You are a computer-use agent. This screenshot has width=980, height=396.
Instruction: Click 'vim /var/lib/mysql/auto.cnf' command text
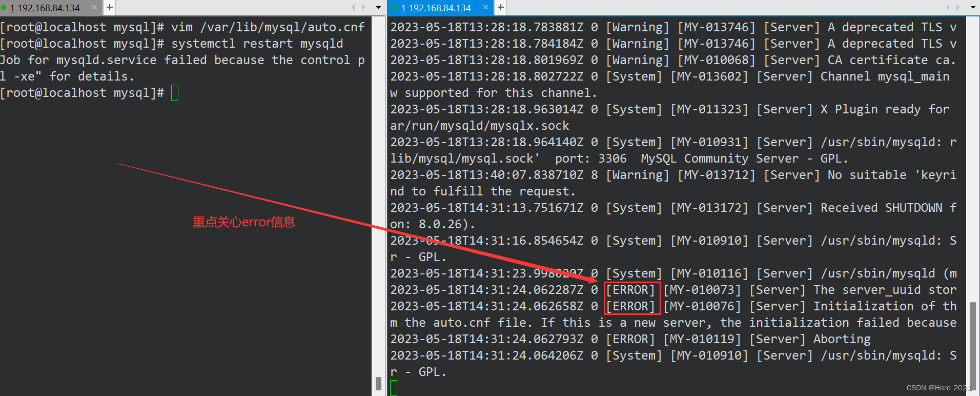[268, 27]
